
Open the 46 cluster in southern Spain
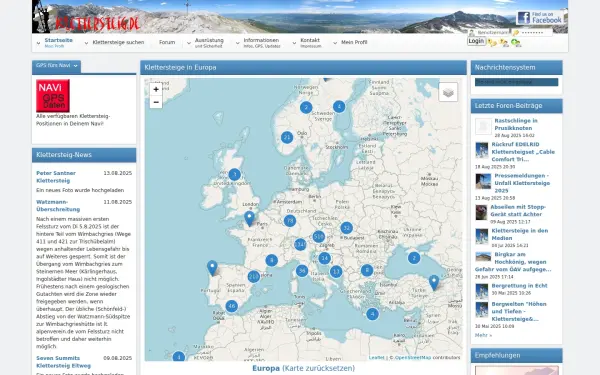(x=231, y=306)
